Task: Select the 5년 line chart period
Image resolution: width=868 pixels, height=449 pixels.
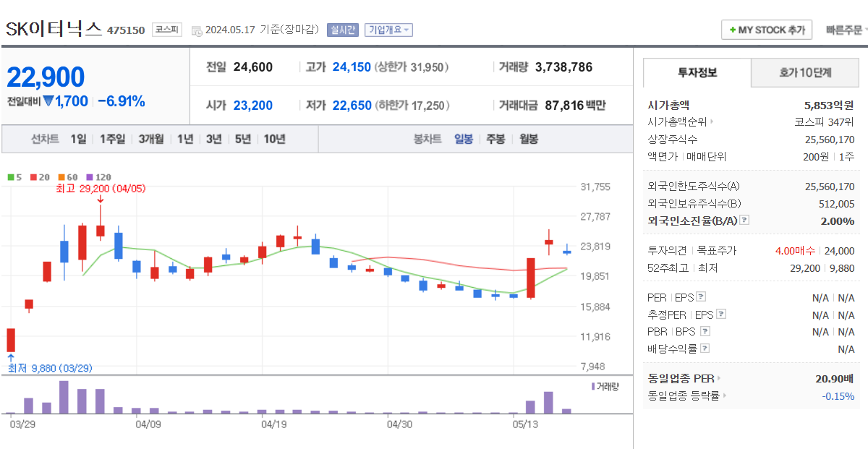Action: pyautogui.click(x=242, y=140)
